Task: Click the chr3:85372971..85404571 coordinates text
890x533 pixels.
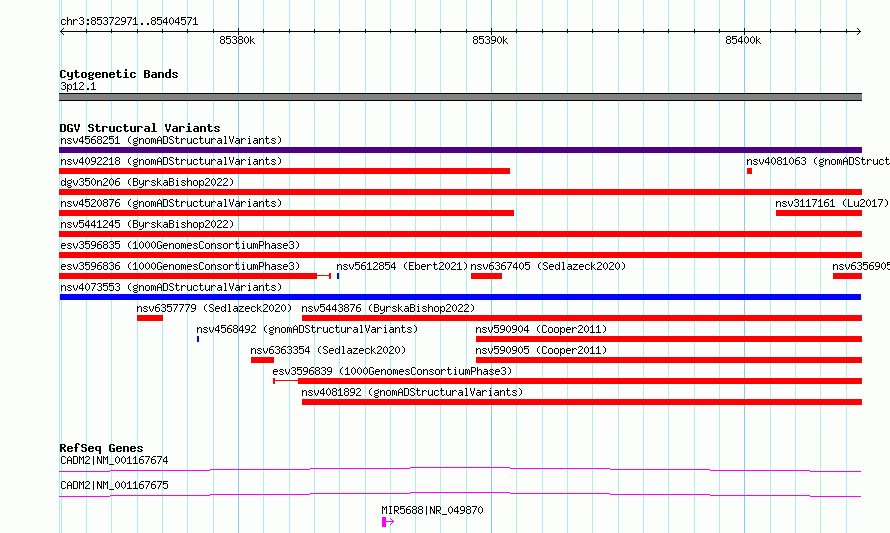Action: coord(129,22)
